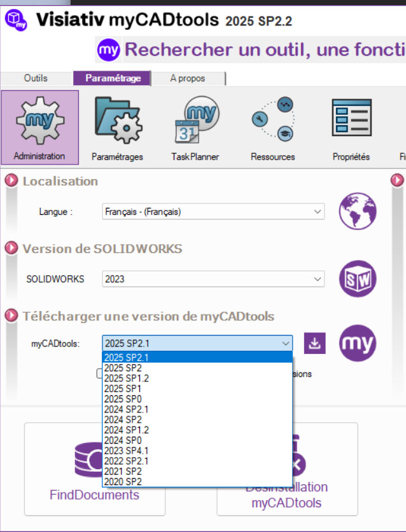Switch to the A propos tab
This screenshot has height=532, width=406.
tap(187, 78)
